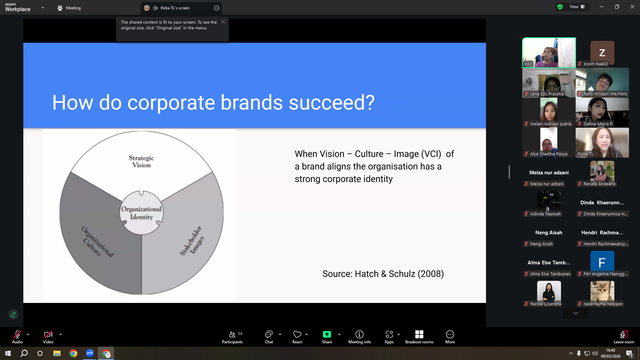Select zoom baa02 participant tile
Screen dimensions: 640x360
602,53
